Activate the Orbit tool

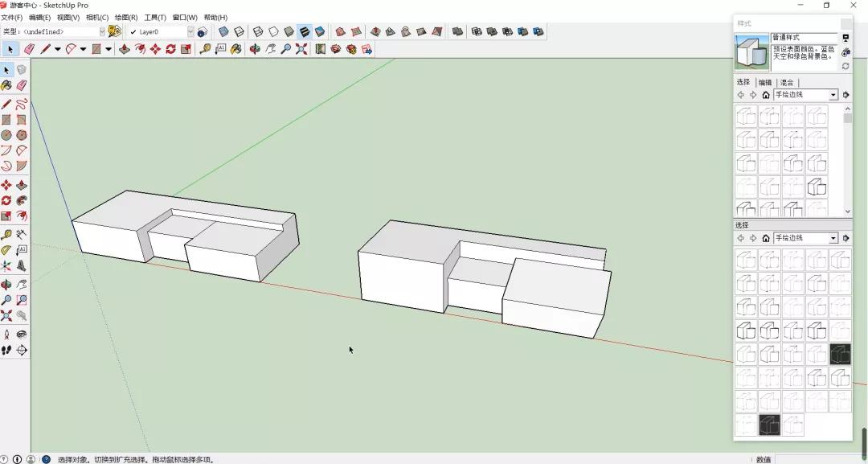pyautogui.click(x=255, y=49)
